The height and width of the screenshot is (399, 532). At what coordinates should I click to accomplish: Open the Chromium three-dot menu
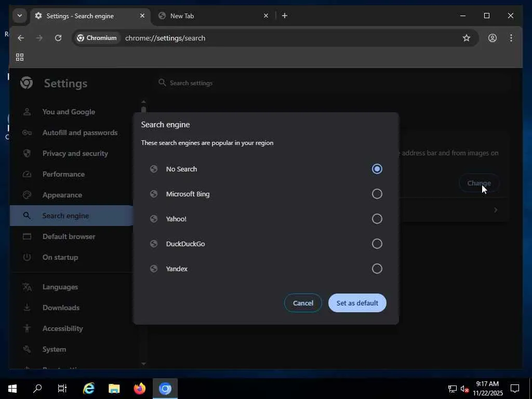511,38
